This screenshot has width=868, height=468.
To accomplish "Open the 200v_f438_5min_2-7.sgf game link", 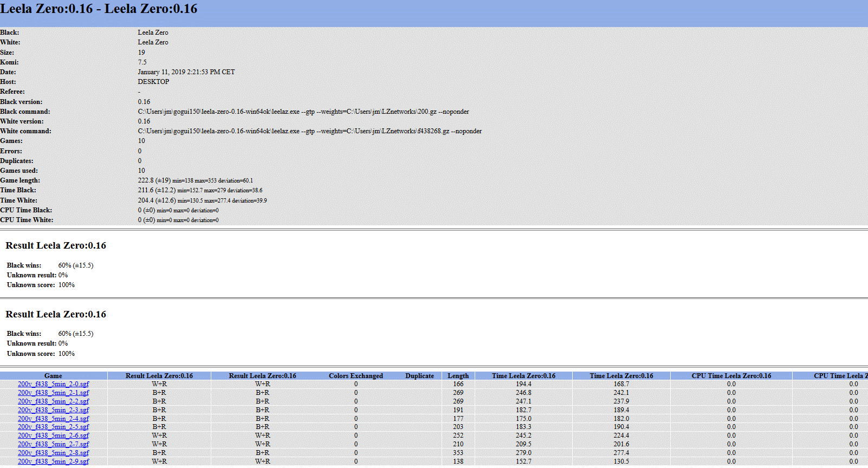I will pyautogui.click(x=53, y=444).
